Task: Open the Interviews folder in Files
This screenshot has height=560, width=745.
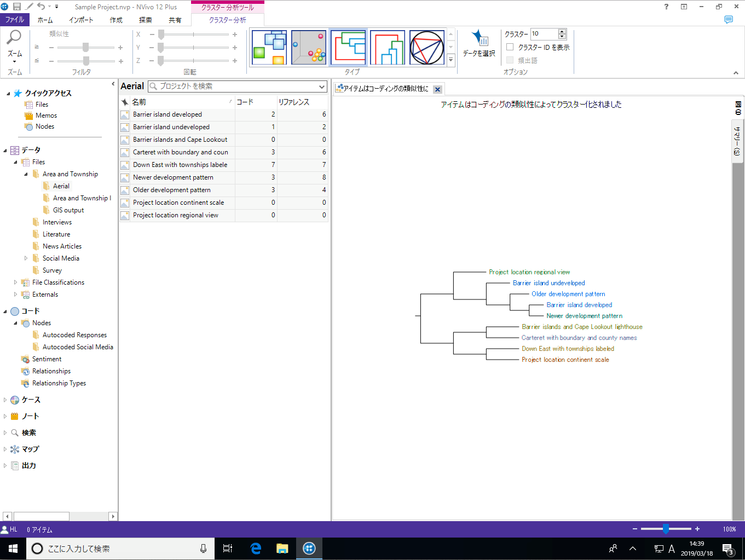Action: [57, 222]
